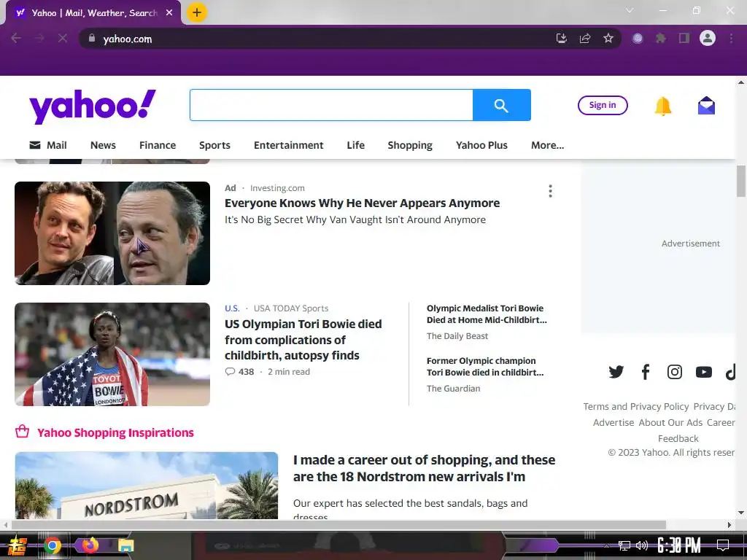Open the Advertise footer link
This screenshot has width=747, height=560.
coord(614,422)
